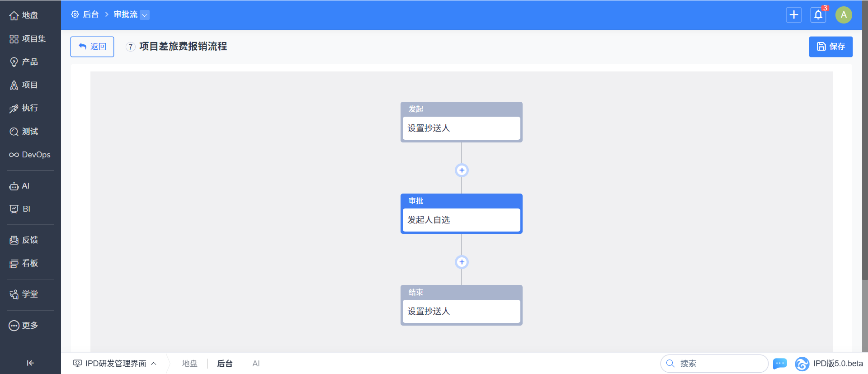Select the 审批 发起人自选 node
The width and height of the screenshot is (868, 374).
point(461,220)
